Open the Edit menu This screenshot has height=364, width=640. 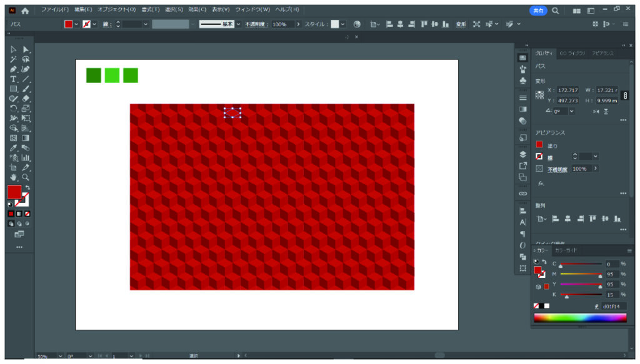point(83,9)
